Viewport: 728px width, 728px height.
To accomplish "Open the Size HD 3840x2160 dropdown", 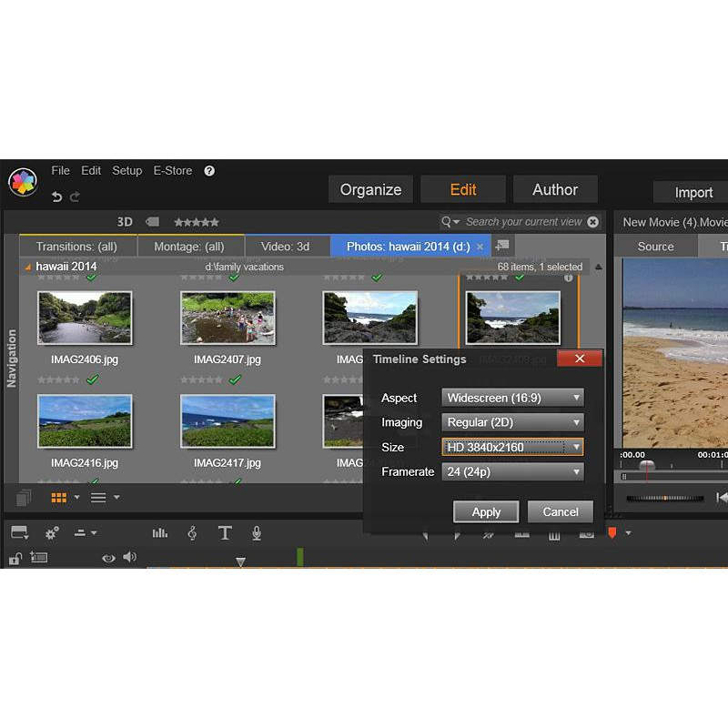I will [x=512, y=447].
